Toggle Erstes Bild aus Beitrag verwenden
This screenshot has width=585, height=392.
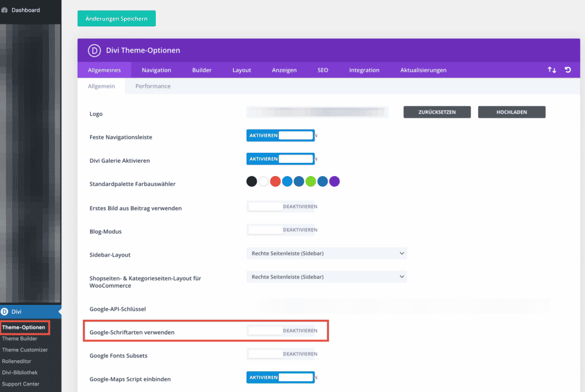[x=281, y=206]
